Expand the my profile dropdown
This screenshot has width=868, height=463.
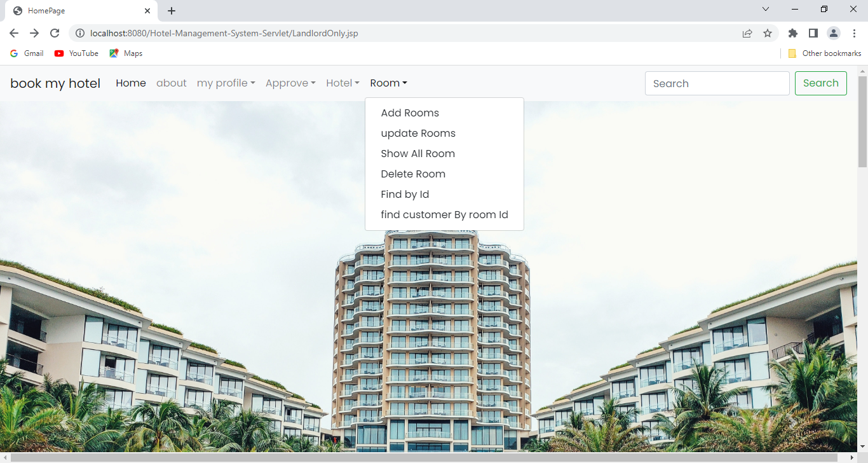point(226,83)
